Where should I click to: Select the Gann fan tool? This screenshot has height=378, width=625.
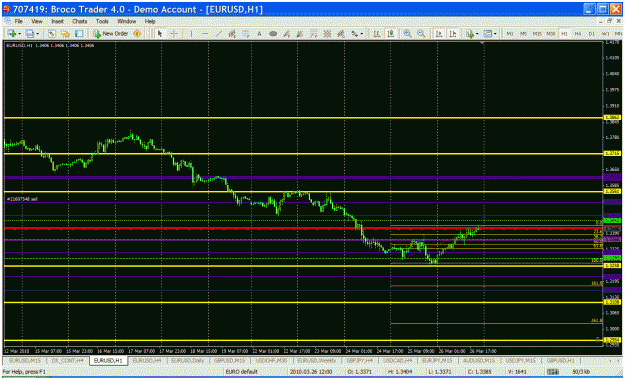340,34
